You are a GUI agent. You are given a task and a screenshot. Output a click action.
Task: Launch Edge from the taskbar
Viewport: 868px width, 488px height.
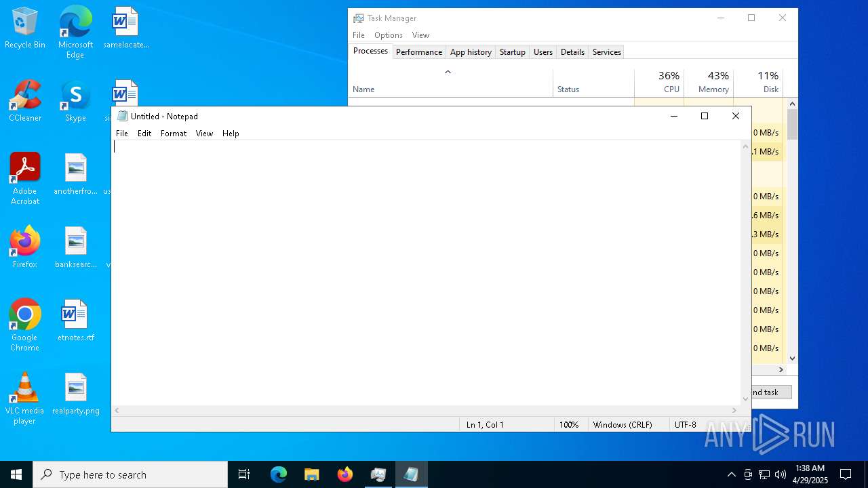pos(279,474)
